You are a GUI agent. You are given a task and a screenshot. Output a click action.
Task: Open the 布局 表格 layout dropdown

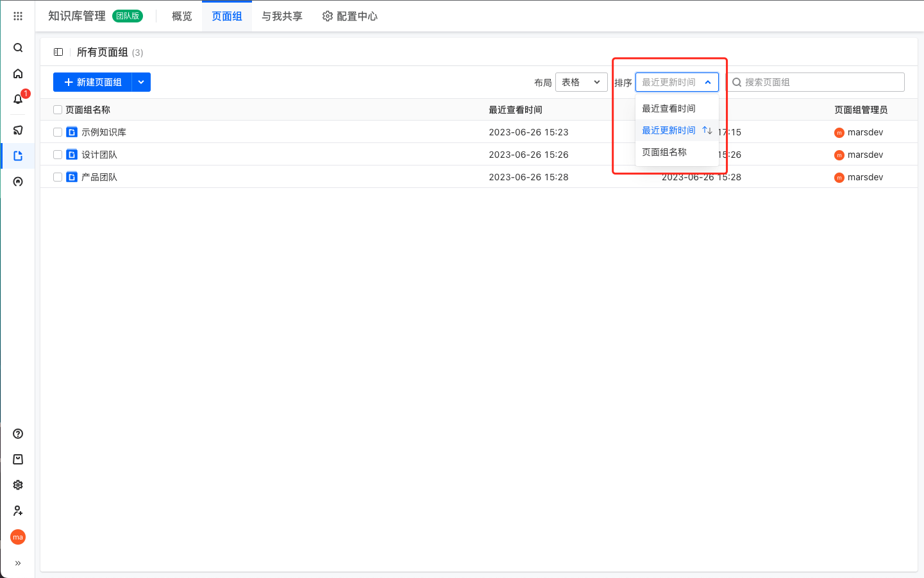tap(581, 82)
